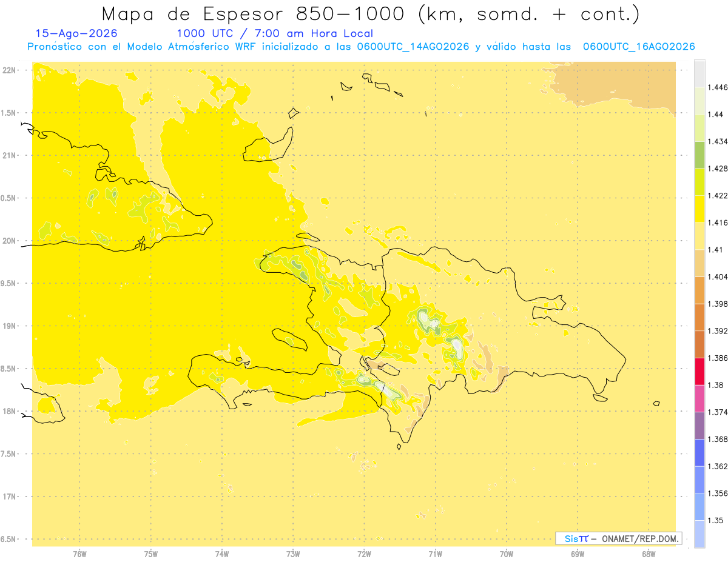Click the red color band in the legend

tap(699, 371)
